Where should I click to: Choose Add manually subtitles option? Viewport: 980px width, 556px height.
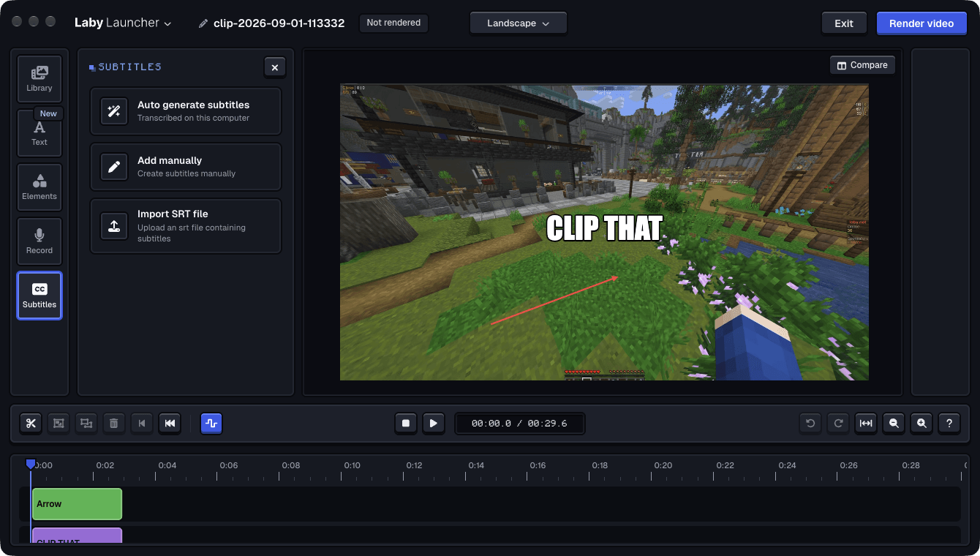click(x=186, y=167)
